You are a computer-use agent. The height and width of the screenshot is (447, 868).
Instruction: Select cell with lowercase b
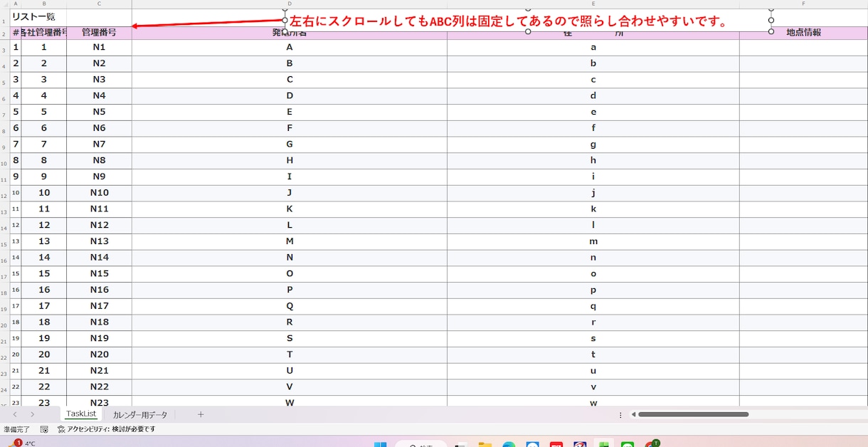(593, 63)
